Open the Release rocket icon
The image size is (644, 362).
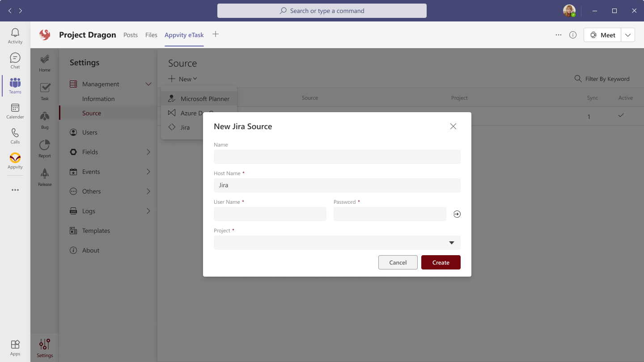45,176
